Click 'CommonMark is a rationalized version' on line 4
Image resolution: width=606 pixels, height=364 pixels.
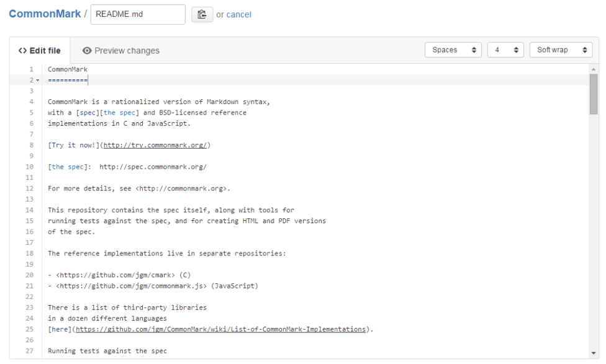pyautogui.click(x=119, y=102)
